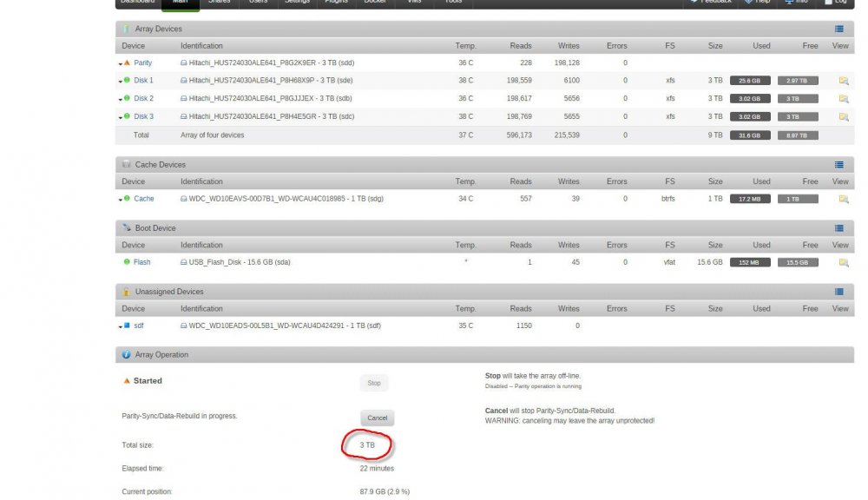Click drive icon beside Hitachi P8H68X9P identification
This screenshot has width=868, height=500.
pos(184,80)
